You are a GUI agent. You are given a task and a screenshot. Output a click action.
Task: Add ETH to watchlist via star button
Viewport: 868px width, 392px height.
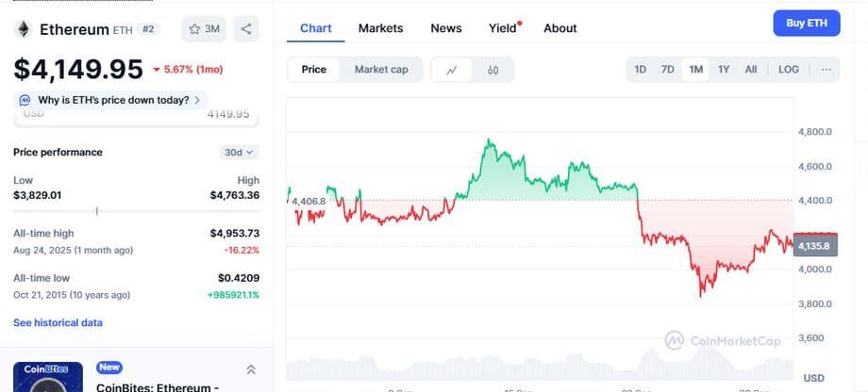[204, 29]
